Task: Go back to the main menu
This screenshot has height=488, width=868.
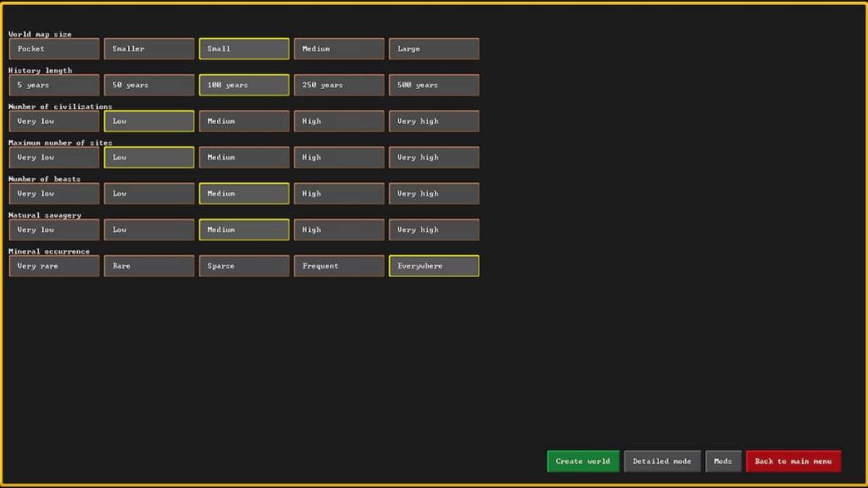Action: coord(793,461)
